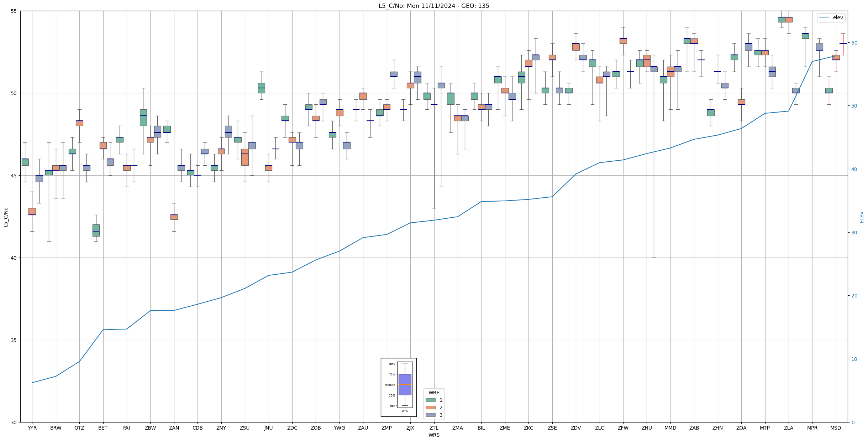
Task: Click x-axis tick label JNU
Action: pyautogui.click(x=269, y=428)
